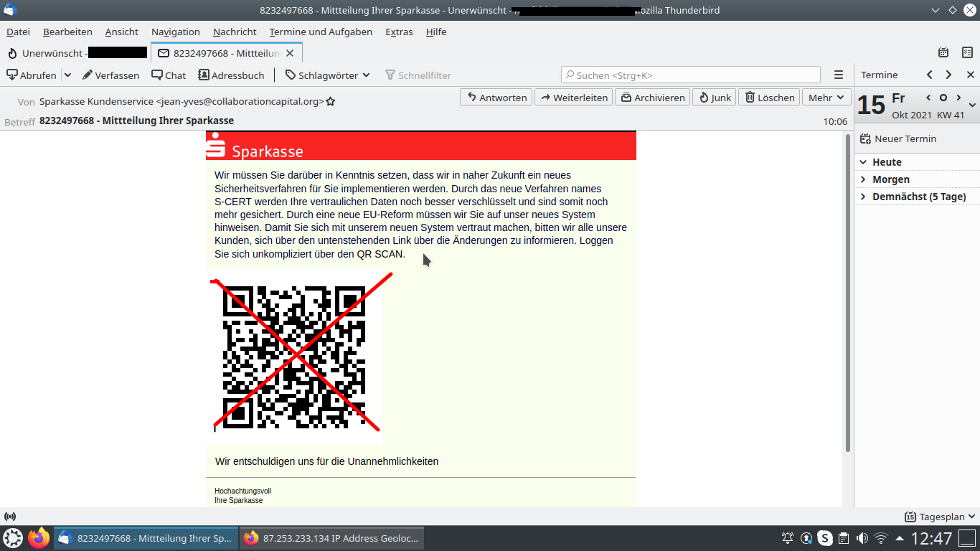This screenshot has width=980, height=551.
Task: Go to next day in Termine pane
Action: (948, 75)
